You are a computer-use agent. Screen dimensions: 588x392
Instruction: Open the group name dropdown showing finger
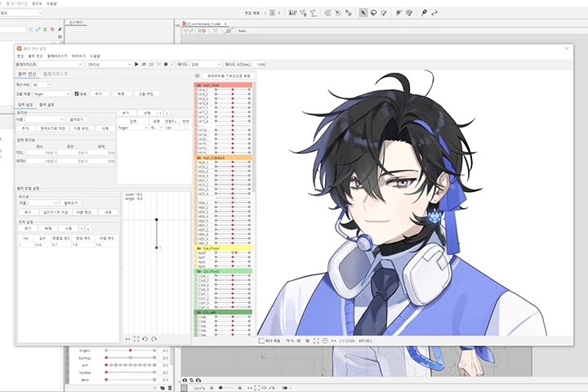click(51, 94)
